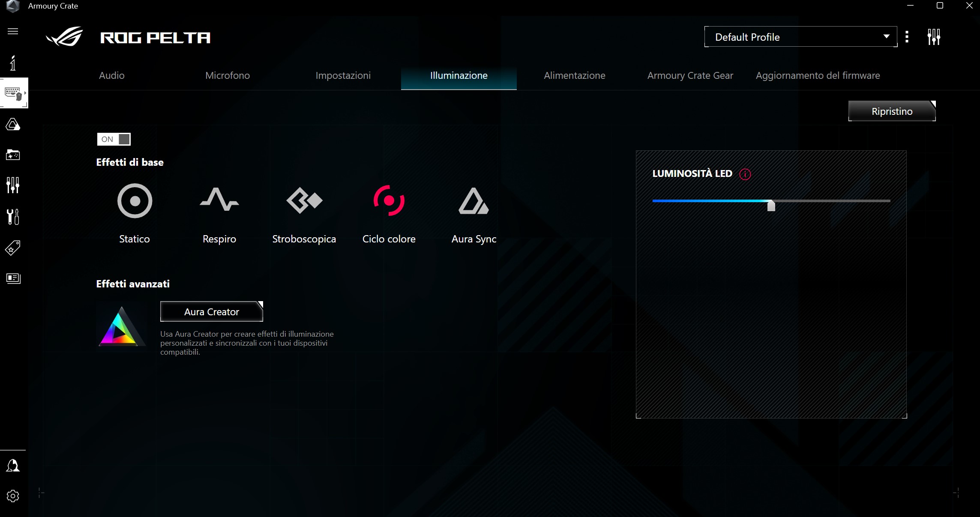Open News sidebar icon
Screen dimensions: 980x517
[x=13, y=278]
